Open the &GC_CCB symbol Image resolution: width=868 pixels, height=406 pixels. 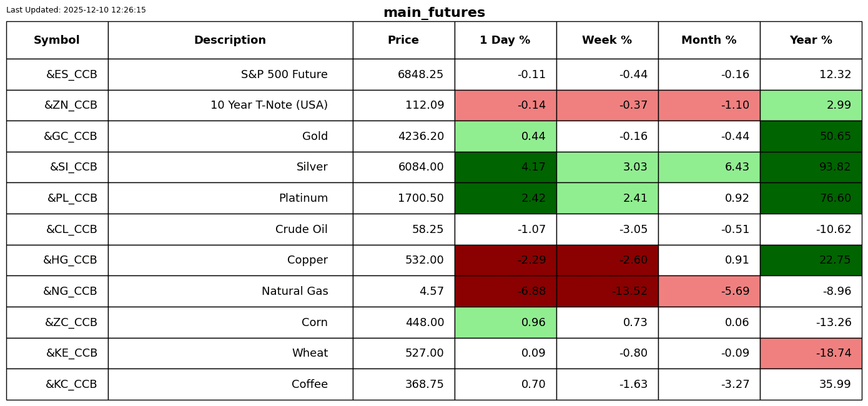[x=70, y=137]
